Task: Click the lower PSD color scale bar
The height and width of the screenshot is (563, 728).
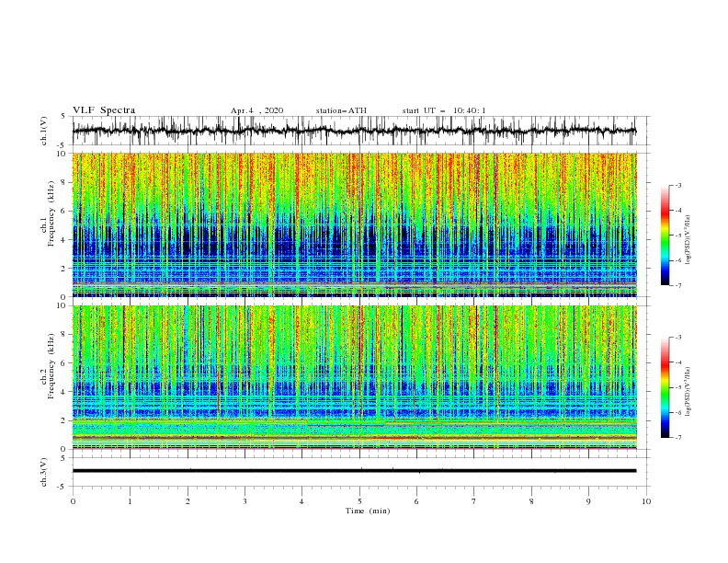Action: [665, 387]
